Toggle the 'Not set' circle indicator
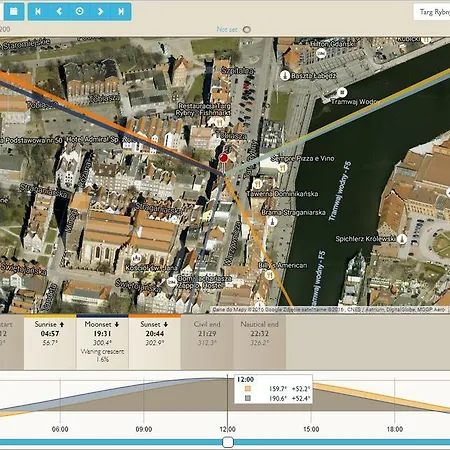 247,30
